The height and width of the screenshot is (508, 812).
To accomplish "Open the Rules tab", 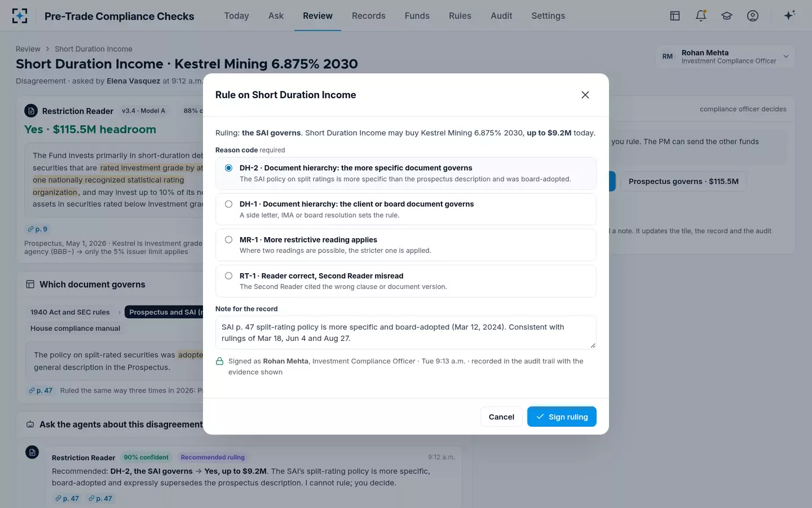I will (460, 16).
